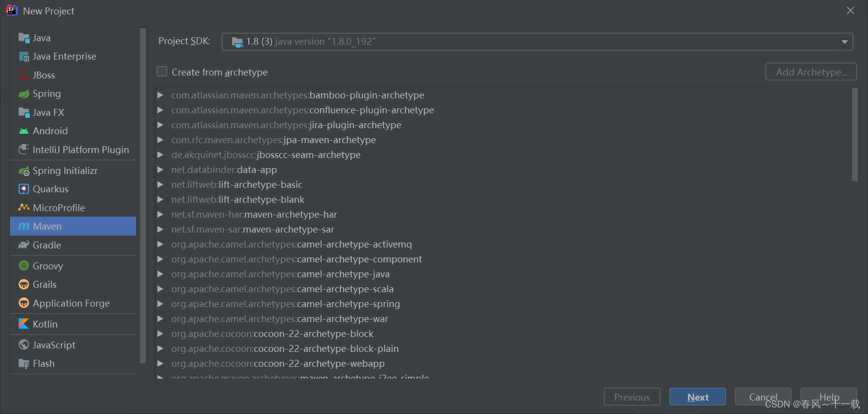Select Maven project type label
This screenshot has height=414, width=868.
(x=47, y=227)
